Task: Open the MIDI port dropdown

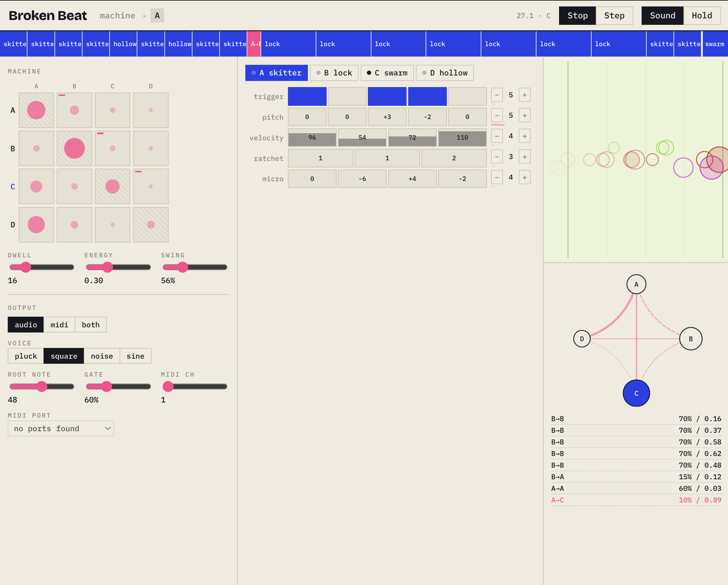Action: pos(61,428)
